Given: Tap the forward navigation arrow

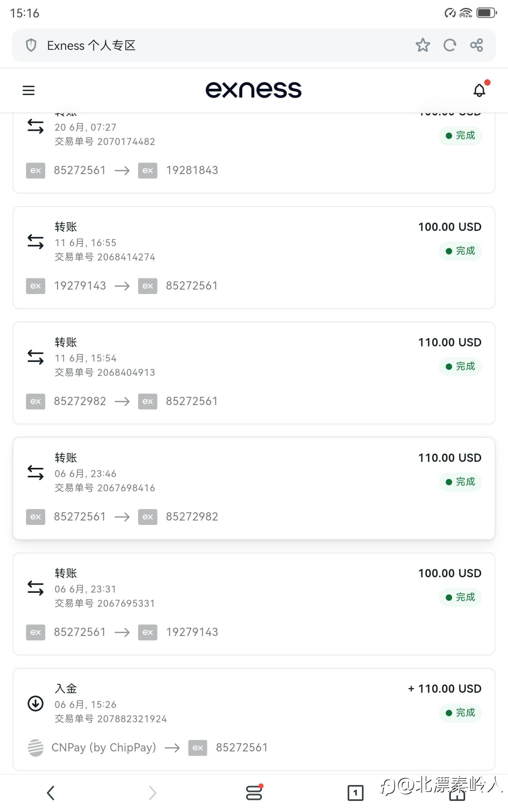Looking at the screenshot, I should (152, 793).
